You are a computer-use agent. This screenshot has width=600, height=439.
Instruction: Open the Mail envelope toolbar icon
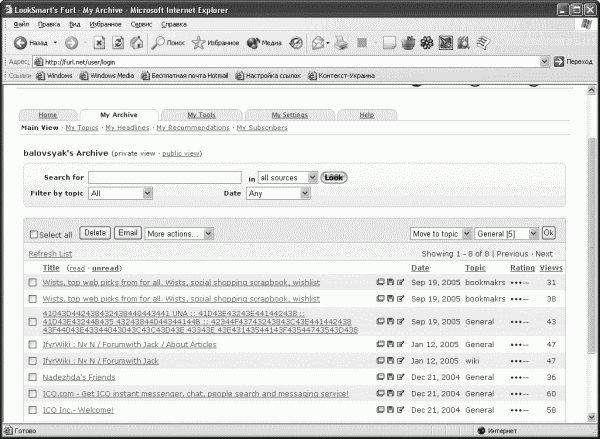click(x=318, y=43)
